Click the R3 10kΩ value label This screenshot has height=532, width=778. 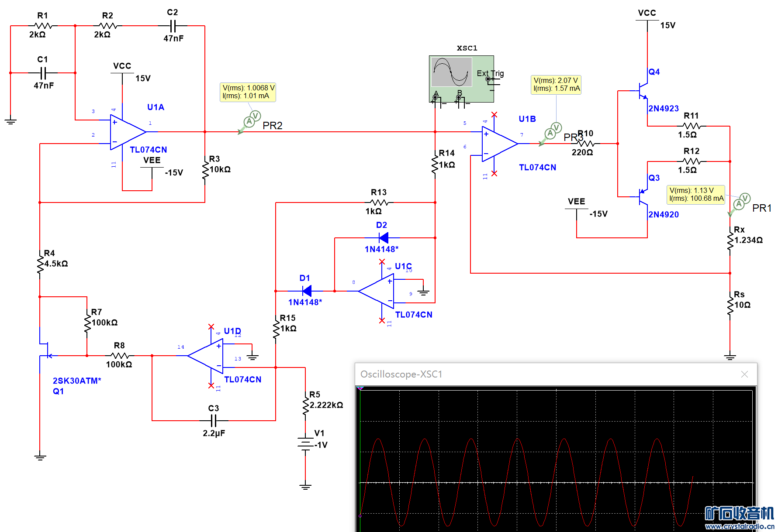click(x=220, y=169)
